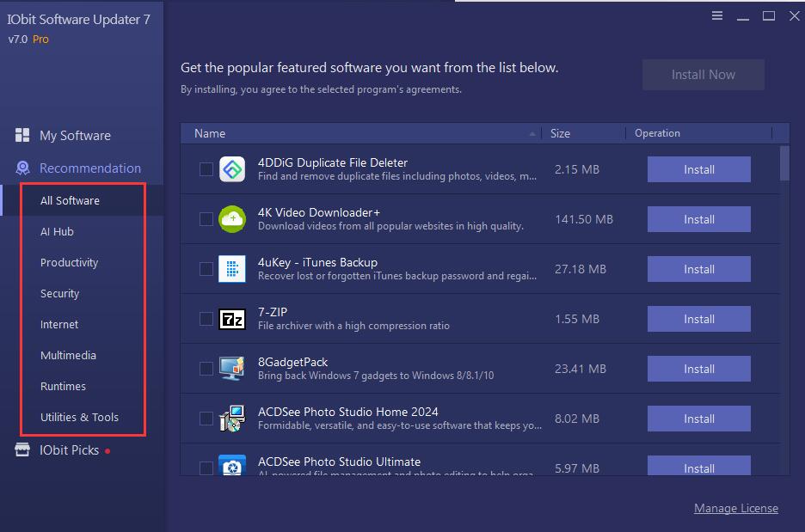Screen dimensions: 805x532
Task: Click the software list scrollbar thumb
Action: (x=784, y=163)
